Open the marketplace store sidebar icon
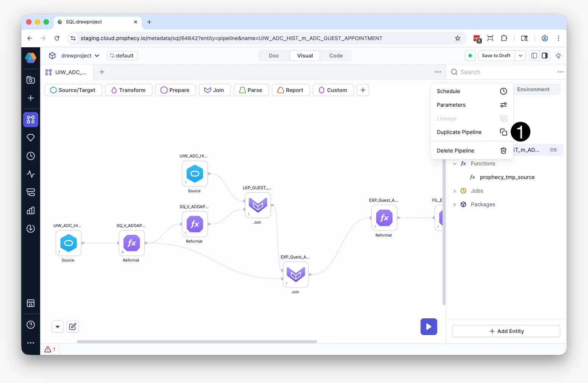The width and height of the screenshot is (588, 383). click(x=31, y=303)
